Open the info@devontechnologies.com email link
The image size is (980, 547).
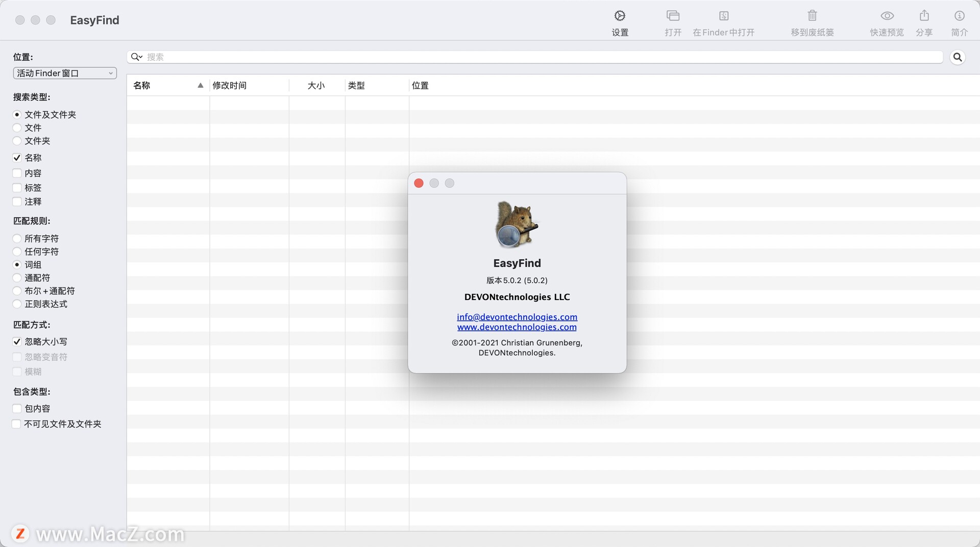click(517, 317)
